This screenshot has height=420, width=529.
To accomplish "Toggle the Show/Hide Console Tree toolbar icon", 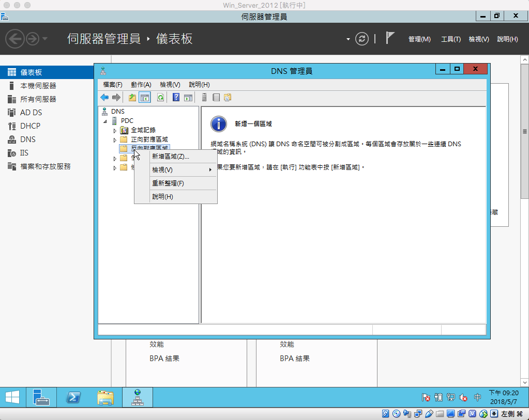I will [144, 98].
